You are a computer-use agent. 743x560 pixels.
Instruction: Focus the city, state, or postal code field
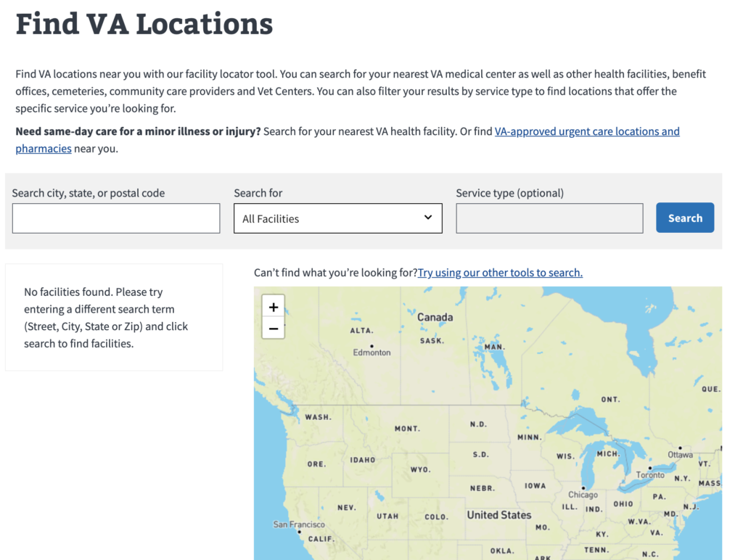(116, 218)
